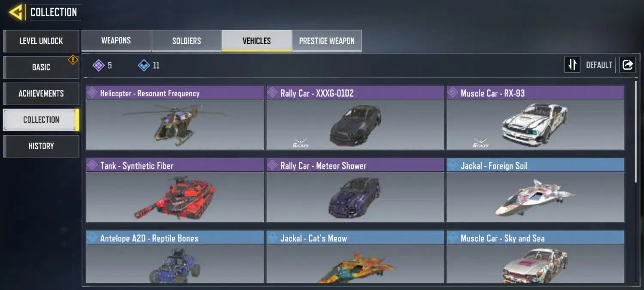Open the History section
The image size is (644, 290).
[41, 146]
